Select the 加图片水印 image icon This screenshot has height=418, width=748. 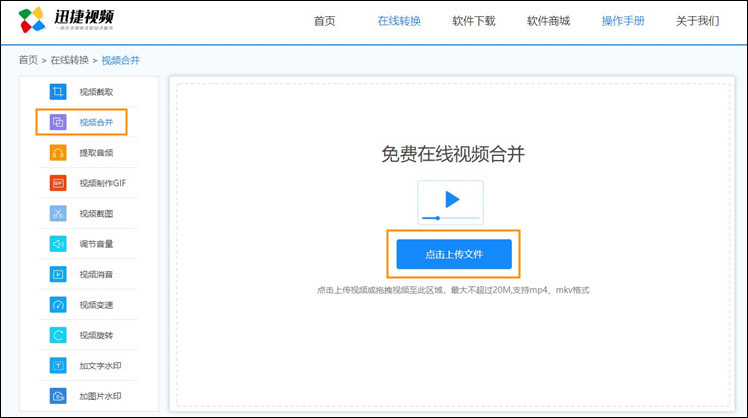click(x=58, y=396)
